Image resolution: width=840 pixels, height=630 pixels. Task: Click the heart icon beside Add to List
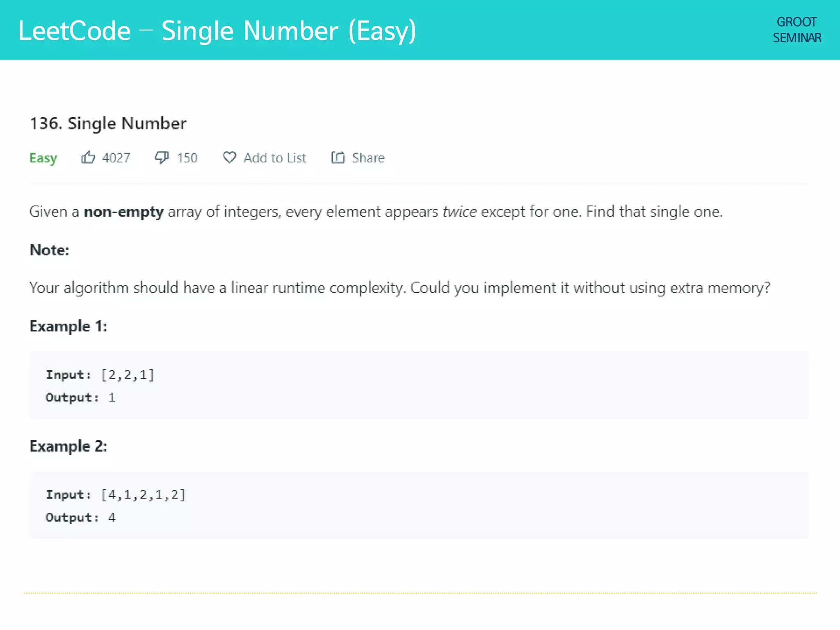click(x=229, y=157)
